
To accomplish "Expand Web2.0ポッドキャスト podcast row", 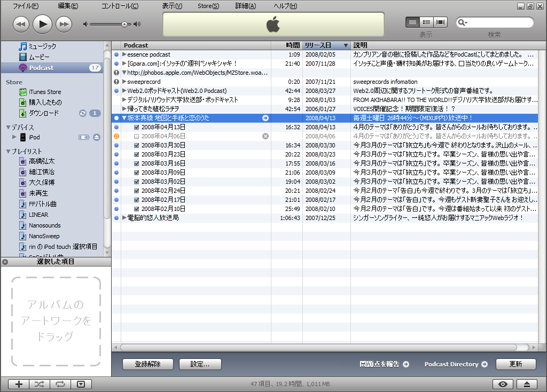I will coord(124,91).
